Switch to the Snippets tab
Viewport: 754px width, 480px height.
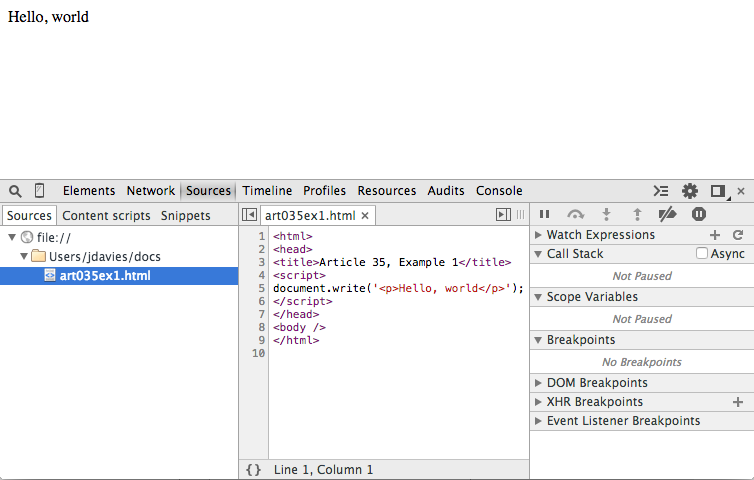pos(186,215)
